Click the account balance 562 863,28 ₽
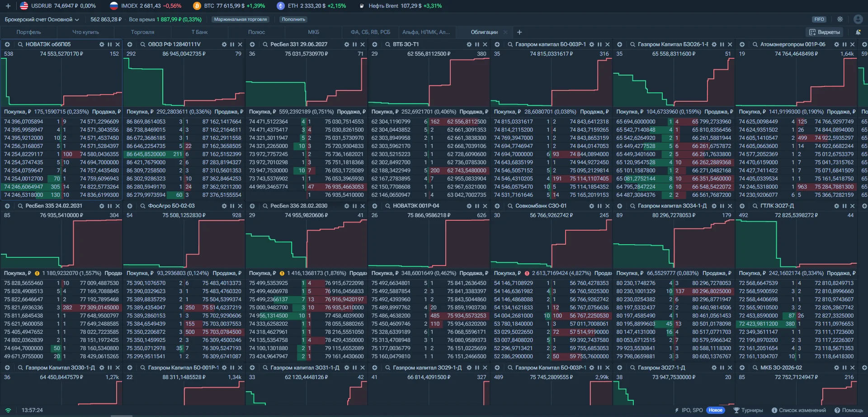 (x=106, y=19)
